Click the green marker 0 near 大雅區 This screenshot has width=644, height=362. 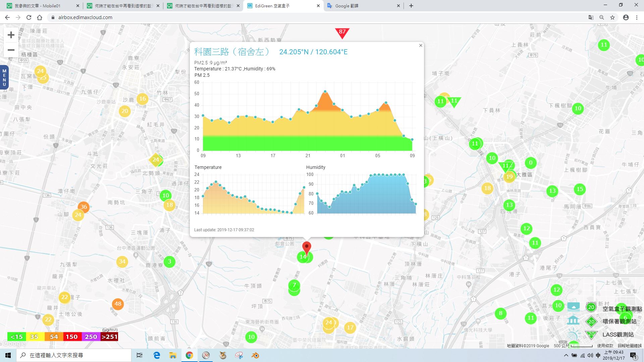(531, 163)
